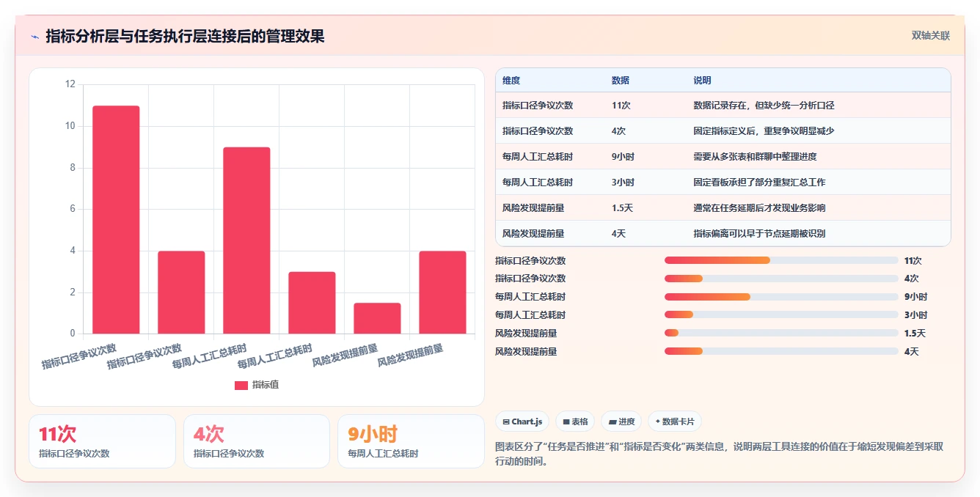Screen dimensions: 980x497
Task: Click the table cell 固定看板承担了部分重复汇总工作
Action: click(x=759, y=183)
